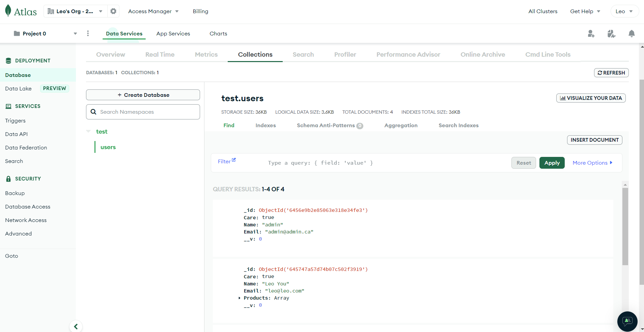Select the users collection
Screen dimensions: 644x332
[108, 147]
